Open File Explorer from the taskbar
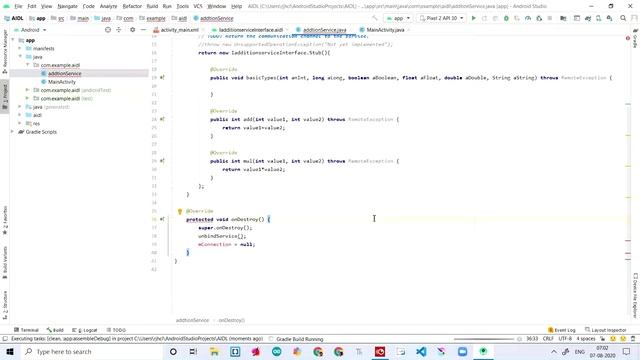This screenshot has height=360, width=640. [214, 351]
